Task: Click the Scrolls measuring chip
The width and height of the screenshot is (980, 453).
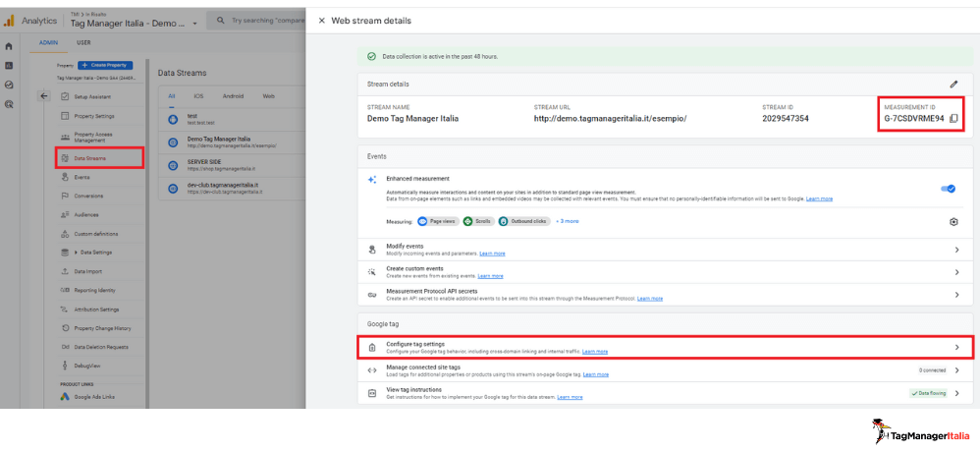Action: pos(479,221)
